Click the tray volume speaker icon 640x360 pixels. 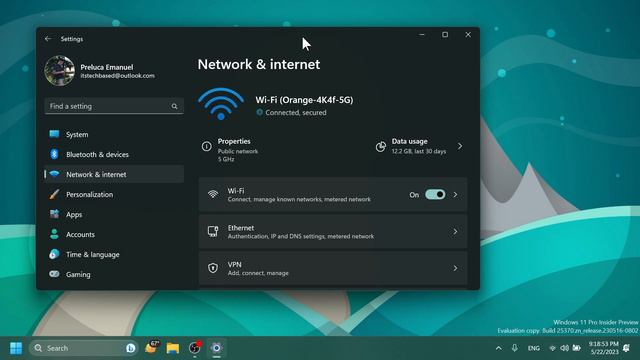pos(564,348)
